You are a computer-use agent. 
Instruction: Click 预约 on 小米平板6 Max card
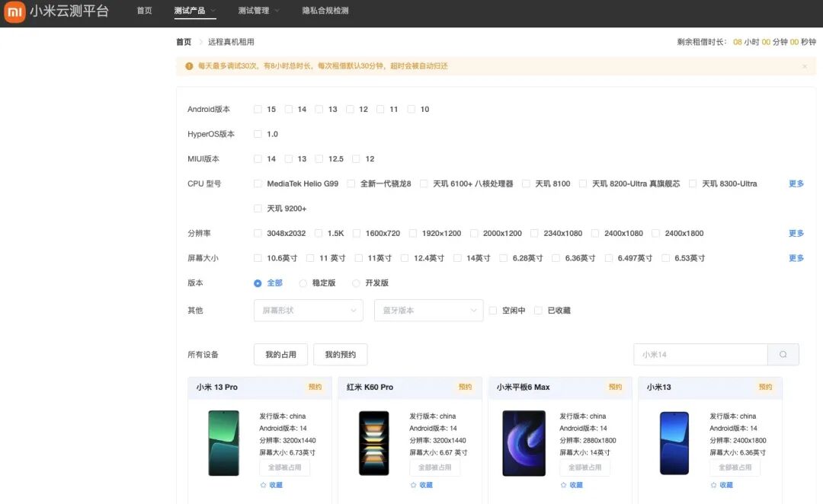click(x=615, y=387)
